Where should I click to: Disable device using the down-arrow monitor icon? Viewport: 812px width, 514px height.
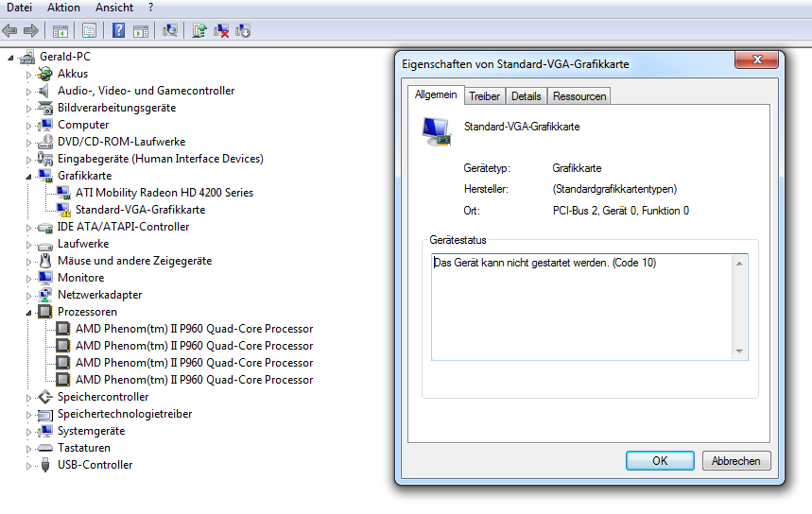point(243,30)
